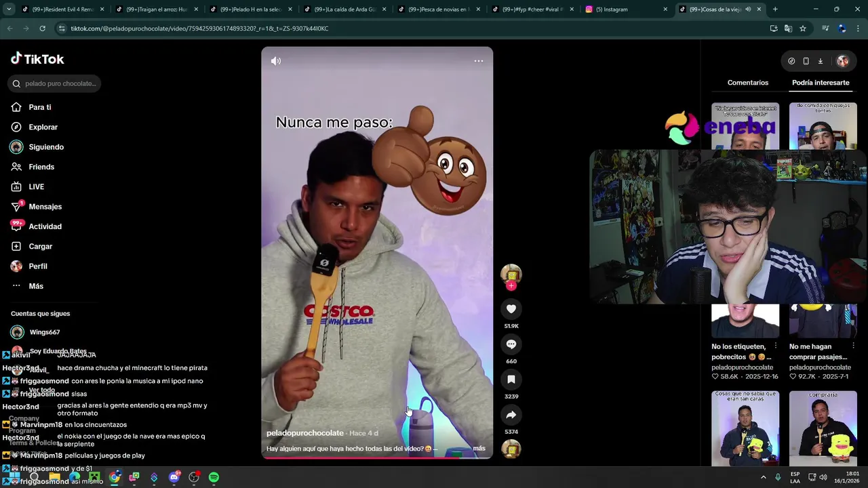Open comments via the speech bubble icon

pos(511,344)
